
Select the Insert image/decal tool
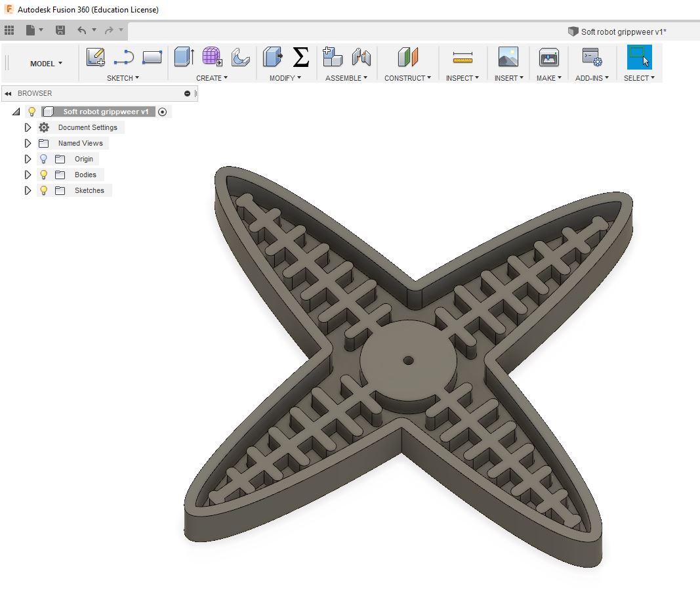(508, 56)
